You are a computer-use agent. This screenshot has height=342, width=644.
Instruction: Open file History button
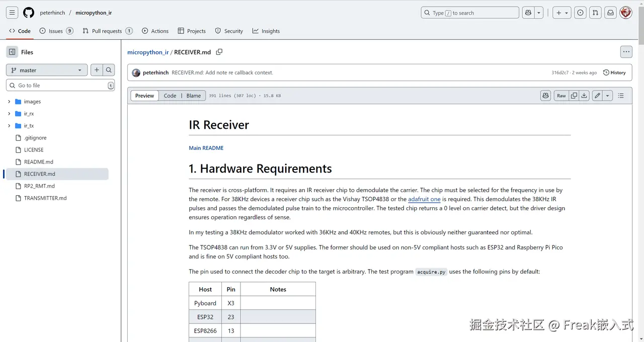(614, 72)
